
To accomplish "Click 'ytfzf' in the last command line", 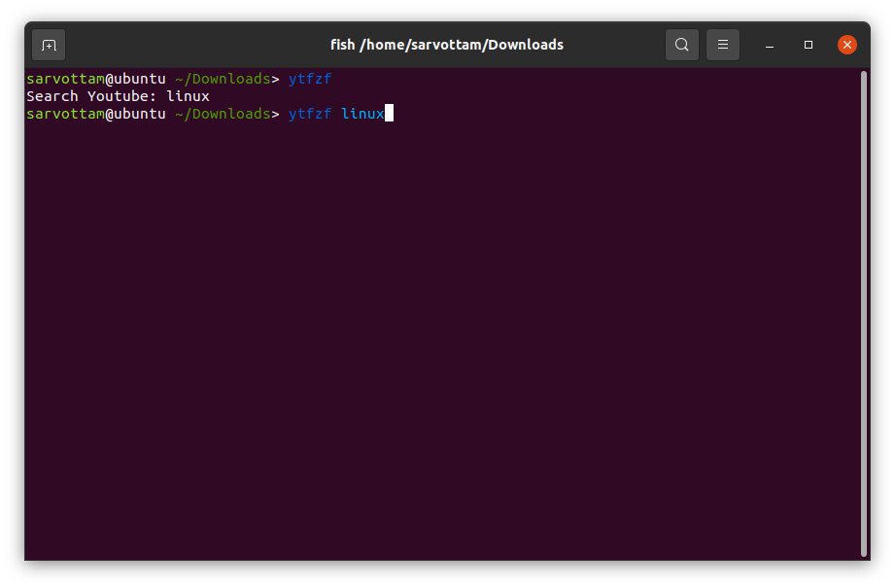I will pos(310,114).
